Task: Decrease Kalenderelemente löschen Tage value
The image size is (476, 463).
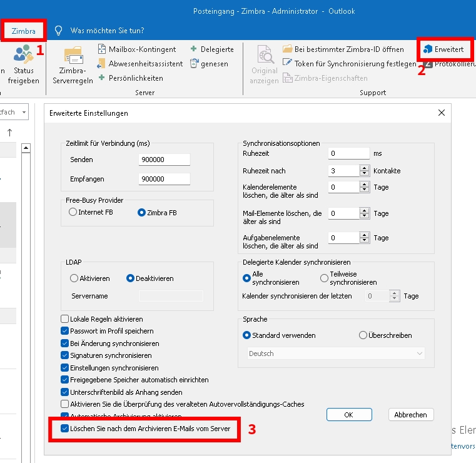Action: point(364,190)
